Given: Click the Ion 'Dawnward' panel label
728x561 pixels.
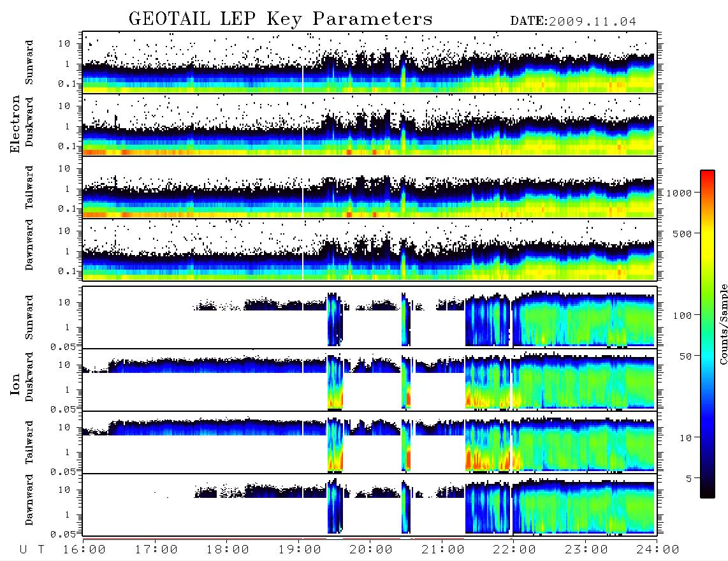Looking at the screenshot, I should click(29, 500).
